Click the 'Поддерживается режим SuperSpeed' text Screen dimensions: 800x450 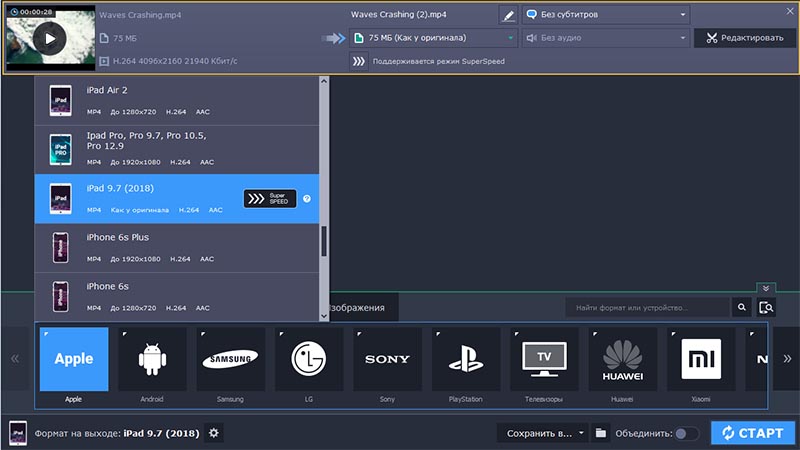coord(439,61)
